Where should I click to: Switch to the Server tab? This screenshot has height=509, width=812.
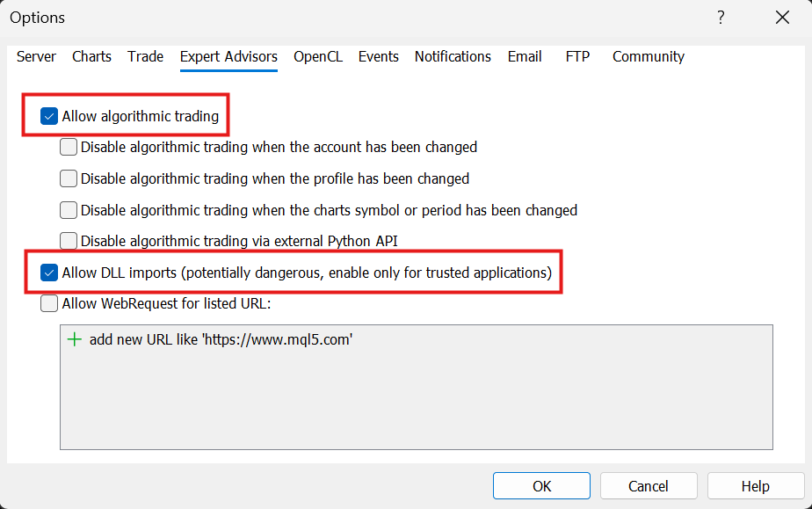pyautogui.click(x=36, y=56)
